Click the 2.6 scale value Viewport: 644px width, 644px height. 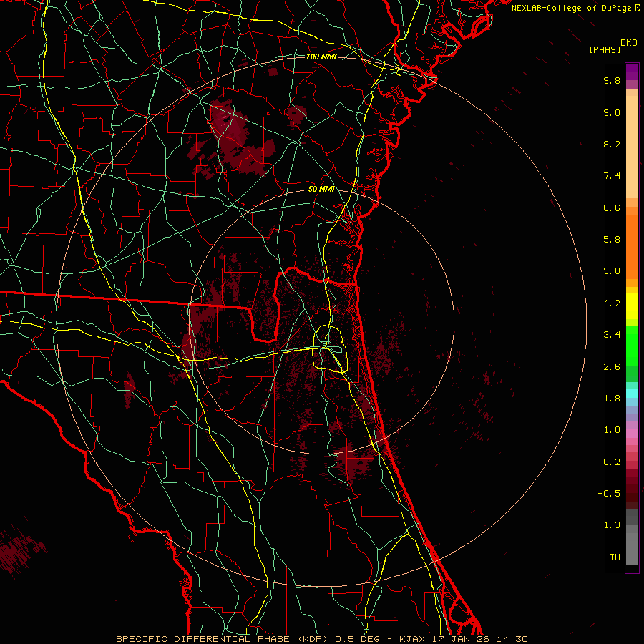tap(612, 367)
